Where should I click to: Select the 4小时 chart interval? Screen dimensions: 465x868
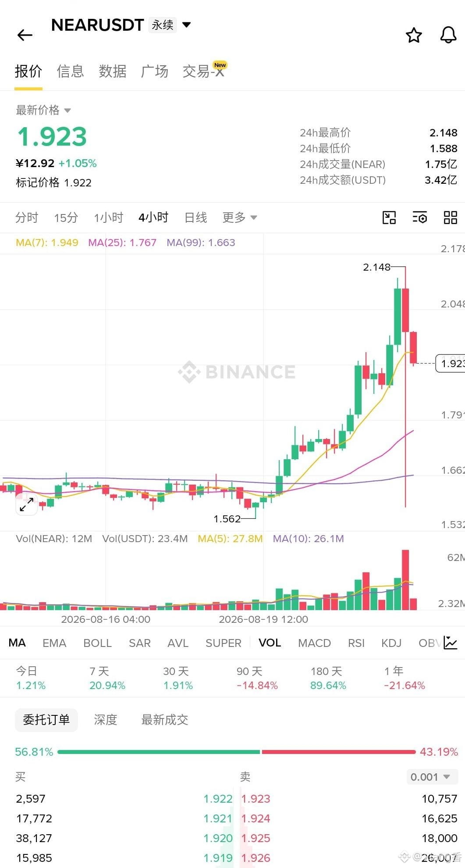click(x=153, y=218)
